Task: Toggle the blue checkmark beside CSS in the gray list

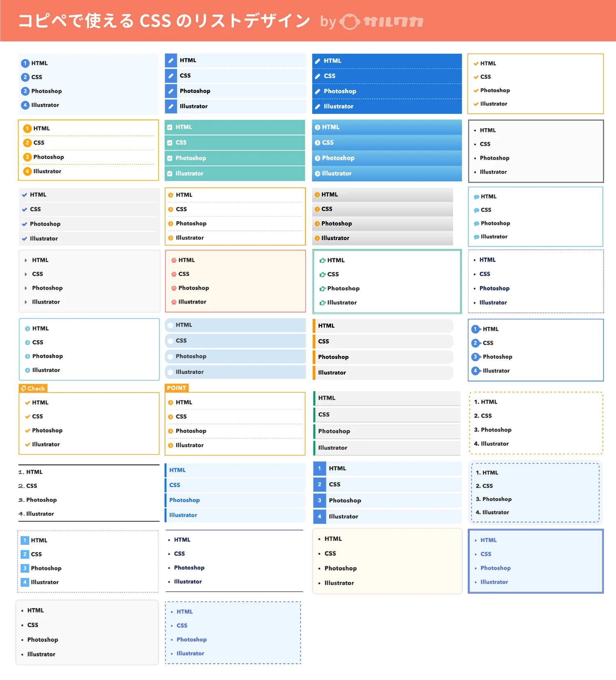Action: click(25, 209)
